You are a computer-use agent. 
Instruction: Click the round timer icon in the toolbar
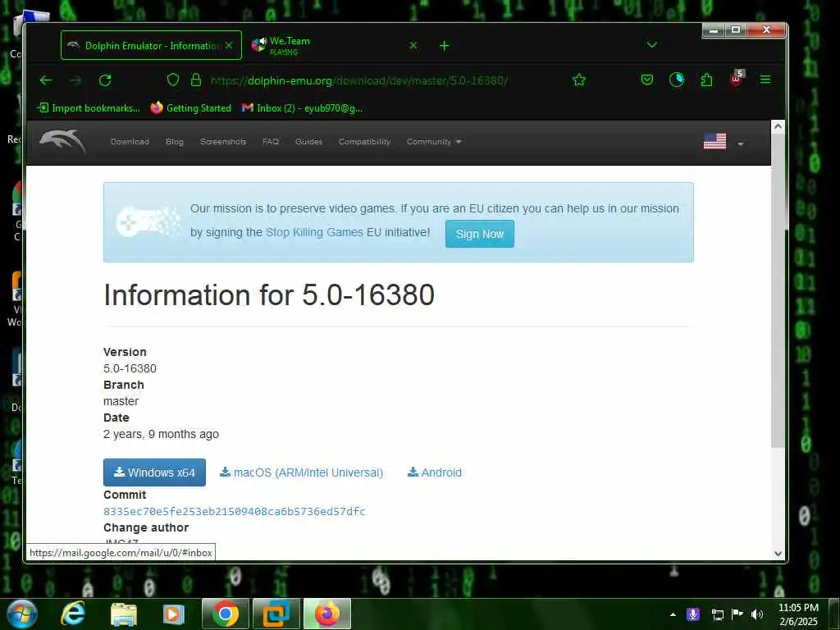pyautogui.click(x=677, y=80)
